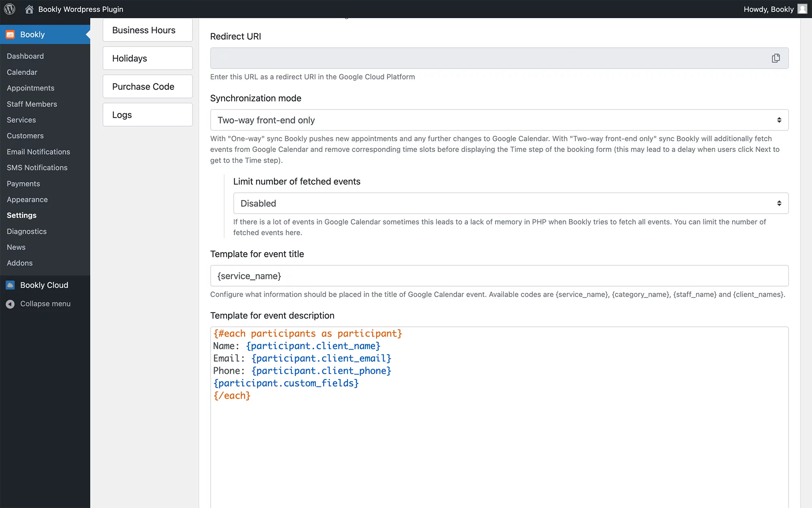The image size is (812, 508).
Task: Open Addons in the sidebar
Action: click(19, 263)
